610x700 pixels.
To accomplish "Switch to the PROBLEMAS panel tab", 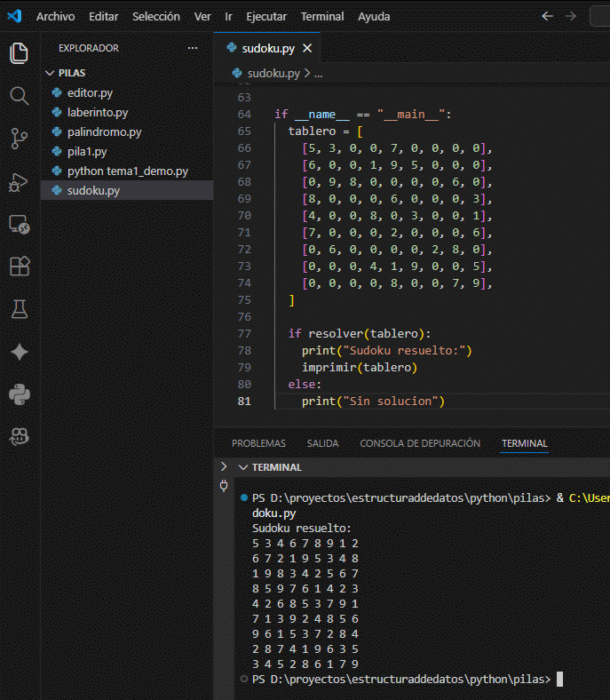I will (258, 443).
